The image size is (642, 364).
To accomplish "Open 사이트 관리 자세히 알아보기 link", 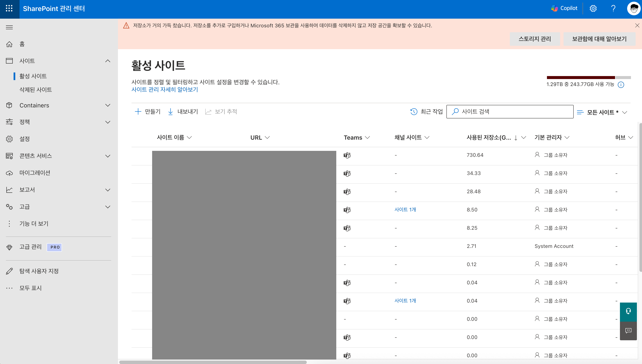I will 164,89.
